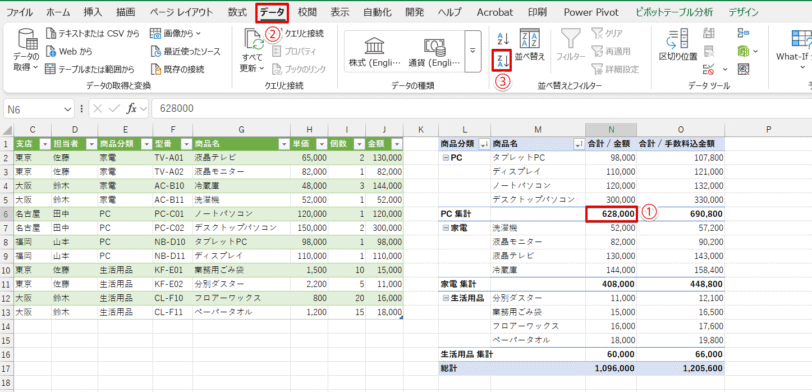Select 株式 (English) data type
This screenshot has height=392, width=812.
point(374,51)
